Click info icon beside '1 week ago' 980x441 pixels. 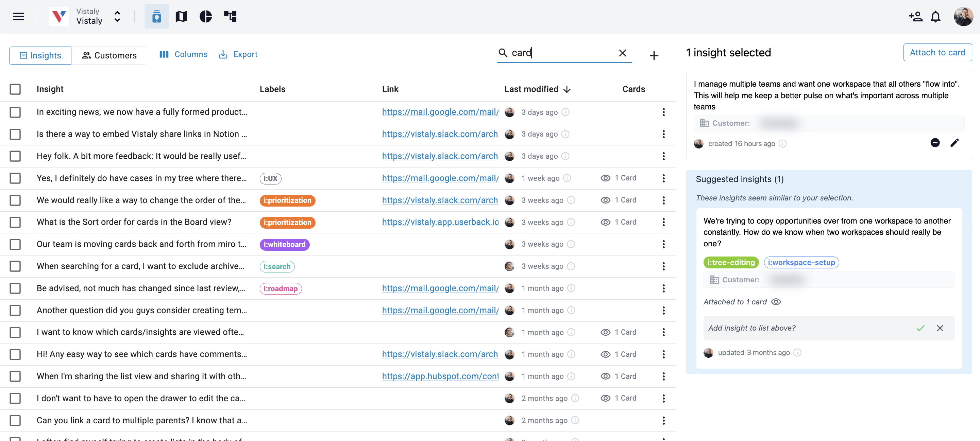(x=567, y=178)
